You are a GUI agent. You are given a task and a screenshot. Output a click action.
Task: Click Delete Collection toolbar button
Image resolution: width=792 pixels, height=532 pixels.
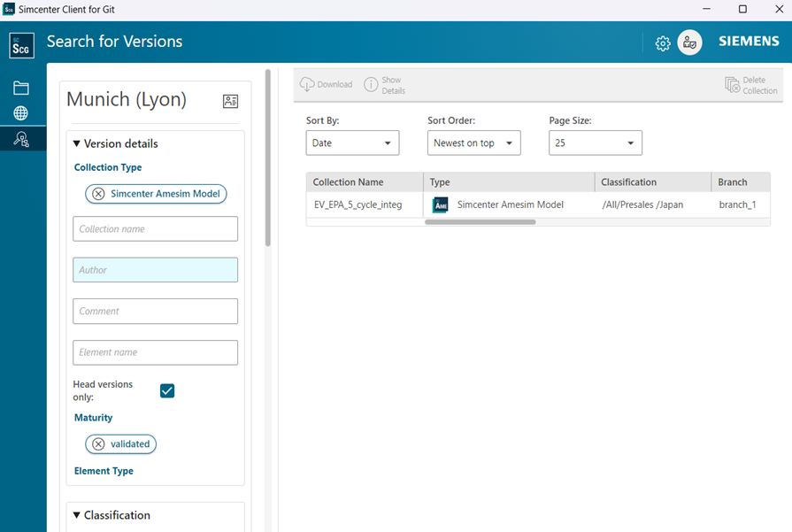click(751, 85)
